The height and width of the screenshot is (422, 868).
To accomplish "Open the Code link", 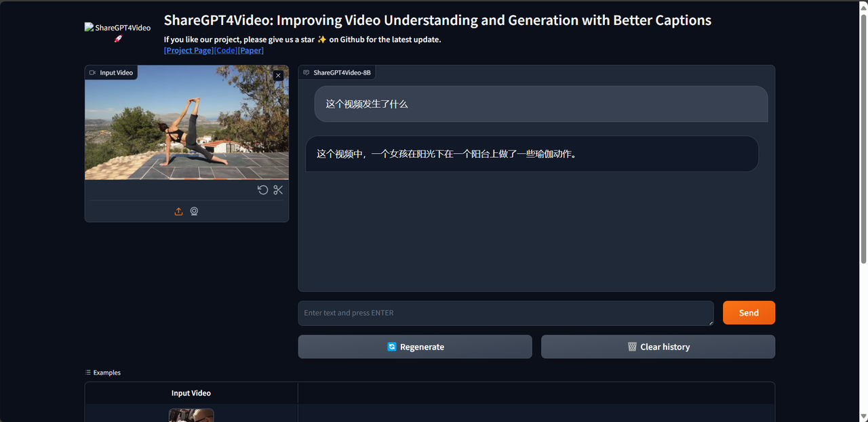I will pyautogui.click(x=226, y=51).
